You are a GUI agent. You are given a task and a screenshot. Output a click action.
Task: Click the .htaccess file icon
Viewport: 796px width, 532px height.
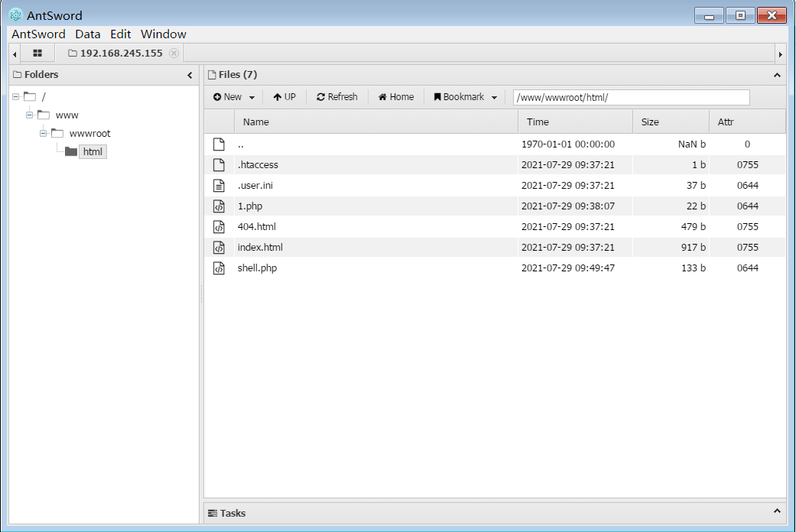click(219, 165)
